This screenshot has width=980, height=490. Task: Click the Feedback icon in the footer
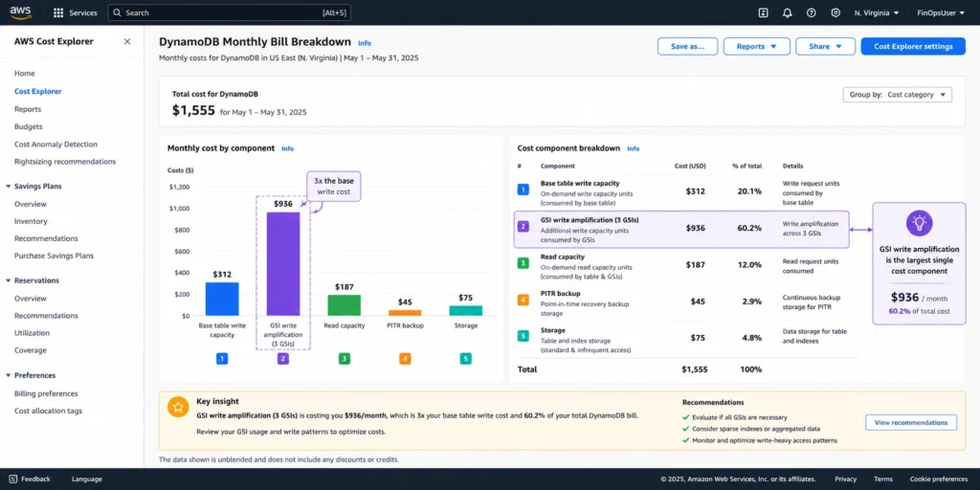coord(13,479)
